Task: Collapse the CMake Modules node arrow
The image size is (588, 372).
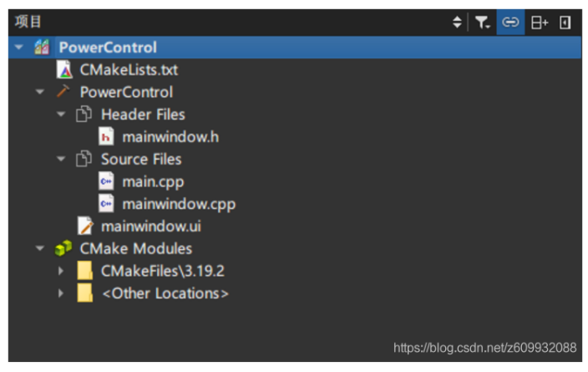Action: click(x=40, y=248)
